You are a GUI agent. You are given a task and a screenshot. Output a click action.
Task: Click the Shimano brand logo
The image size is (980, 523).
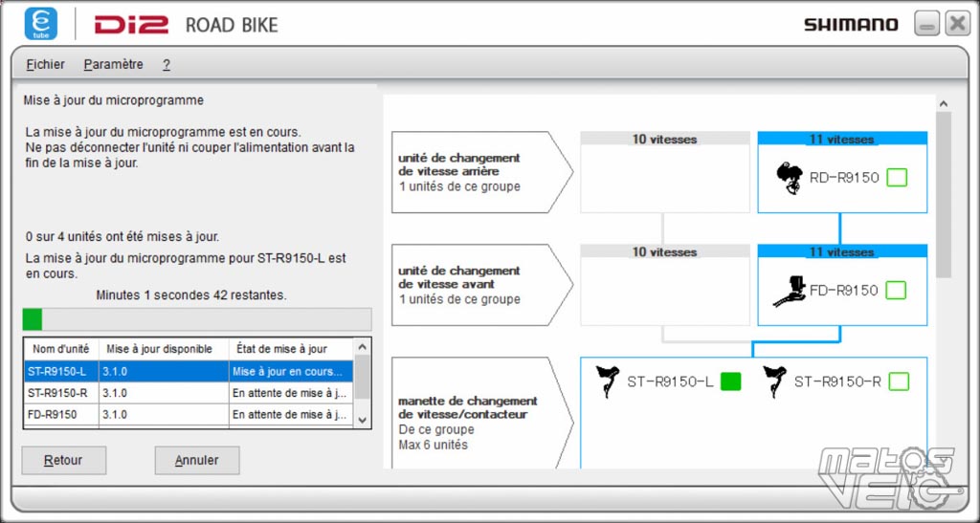point(851,24)
